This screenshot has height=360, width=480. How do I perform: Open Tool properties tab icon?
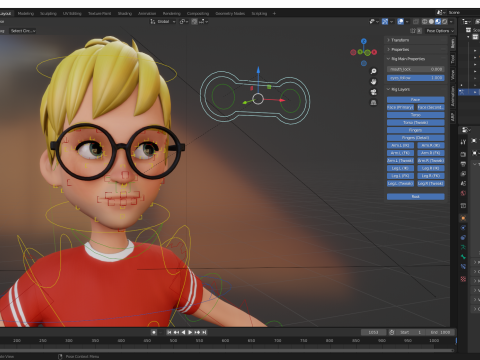click(x=463, y=142)
